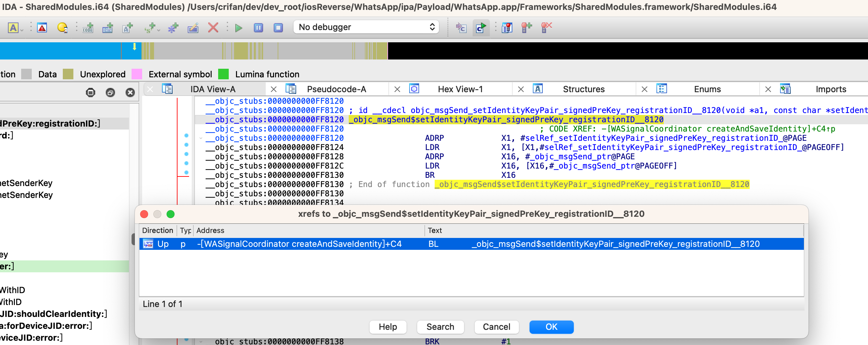This screenshot has width=868, height=345.
Task: Click the add DATA toolbar icon
Action: point(107,27)
